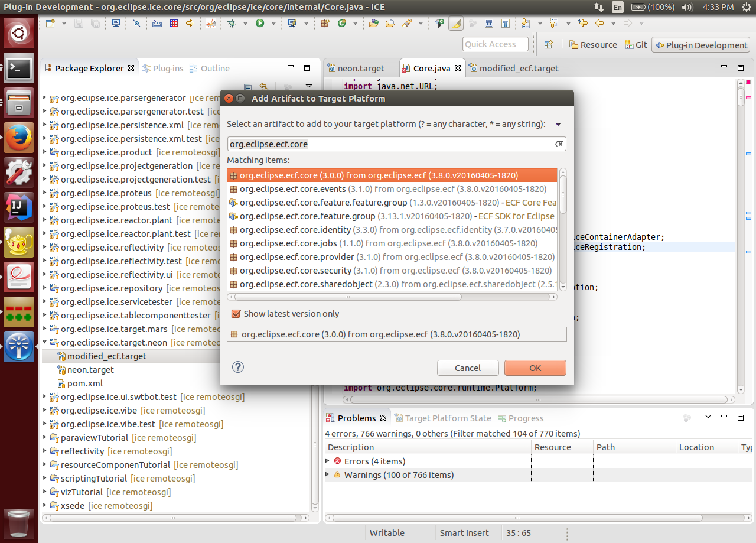Select pom.xml in Package Explorer

[85, 383]
